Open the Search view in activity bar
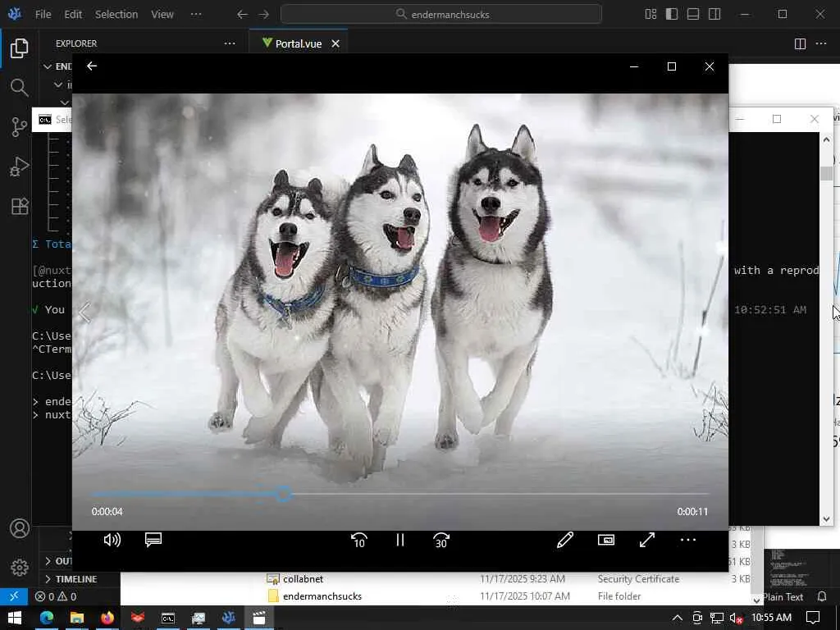The width and height of the screenshot is (840, 630). pyautogui.click(x=19, y=87)
